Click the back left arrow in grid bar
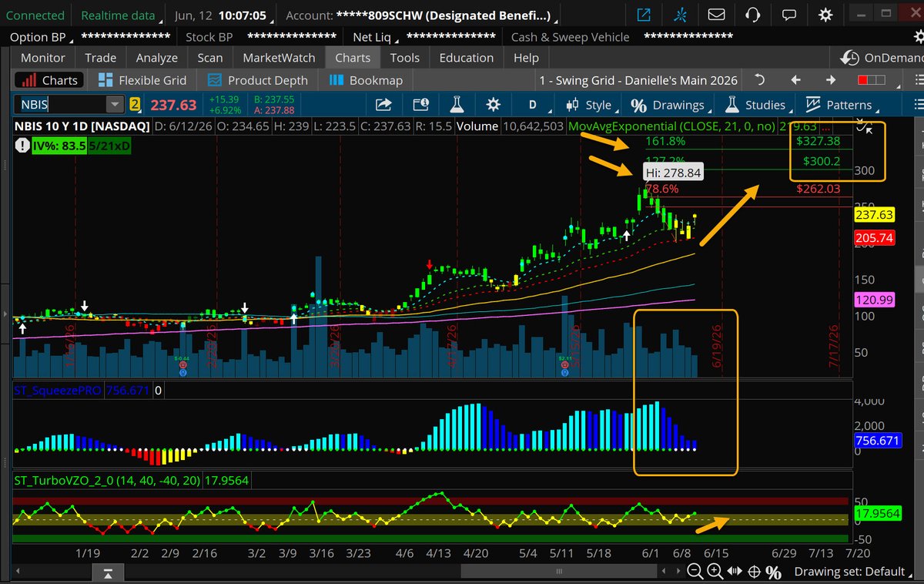 pyautogui.click(x=795, y=80)
